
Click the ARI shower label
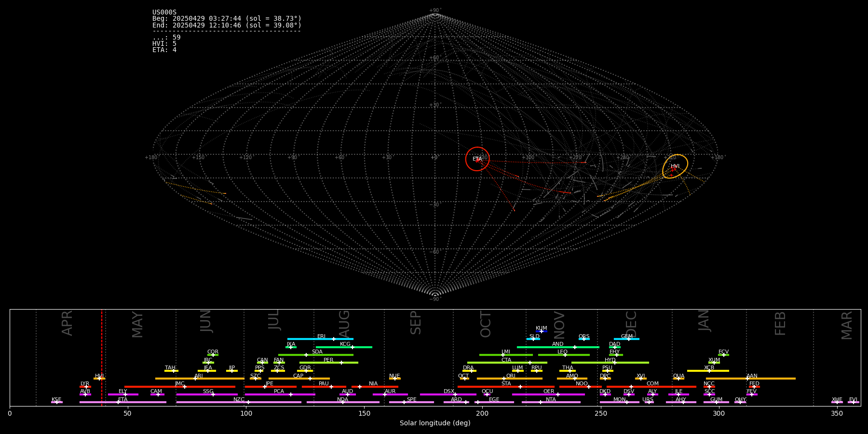pos(198,376)
